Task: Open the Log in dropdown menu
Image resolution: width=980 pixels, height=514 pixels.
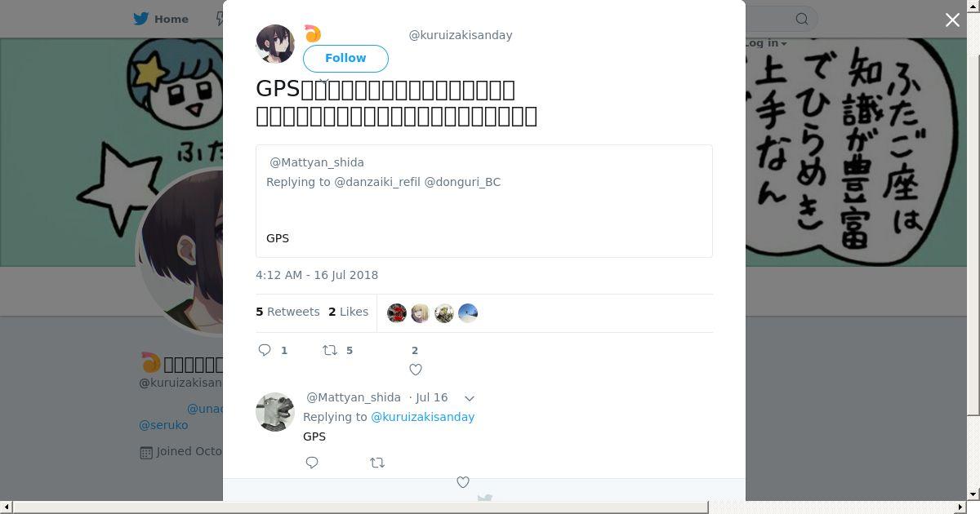Action: click(764, 43)
